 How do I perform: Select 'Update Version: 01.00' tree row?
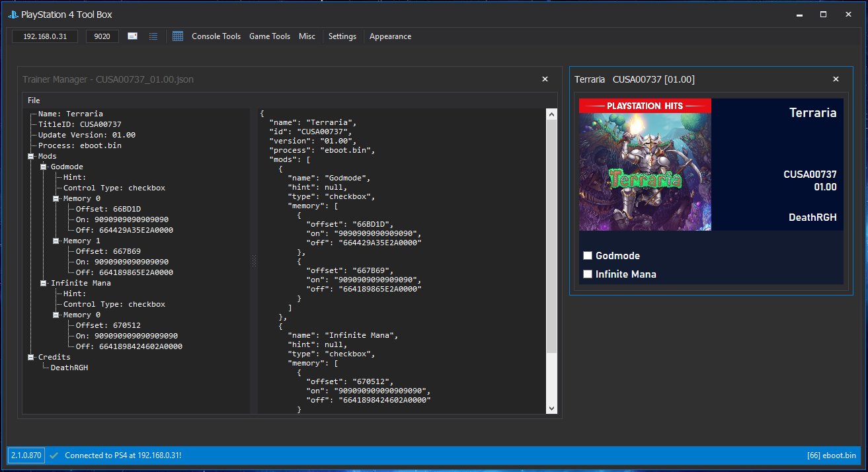click(87, 135)
